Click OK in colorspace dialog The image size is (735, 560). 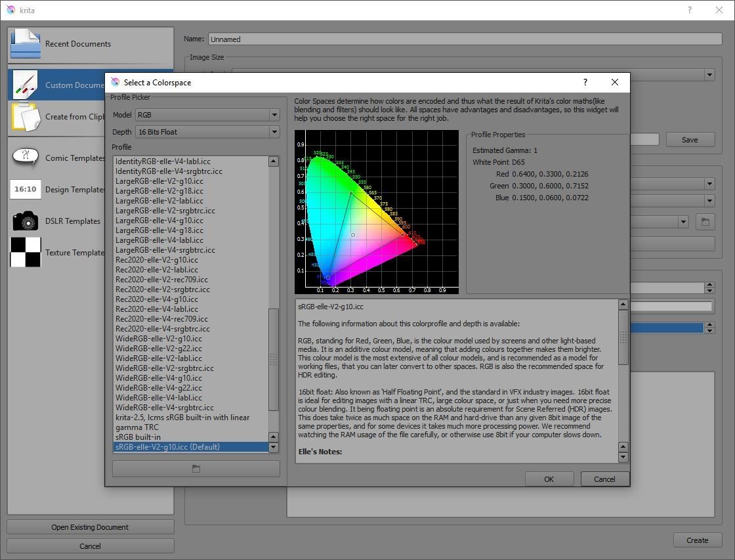(549, 479)
